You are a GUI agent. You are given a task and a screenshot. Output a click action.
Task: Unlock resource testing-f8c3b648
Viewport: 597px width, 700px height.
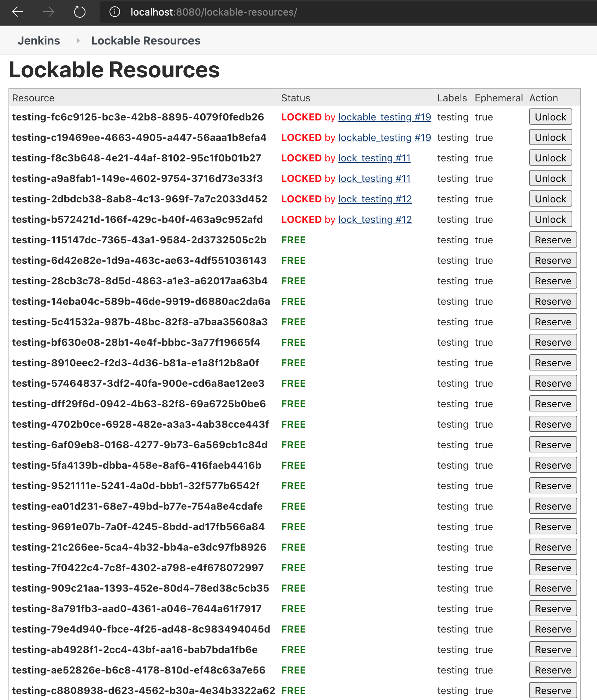(x=550, y=158)
